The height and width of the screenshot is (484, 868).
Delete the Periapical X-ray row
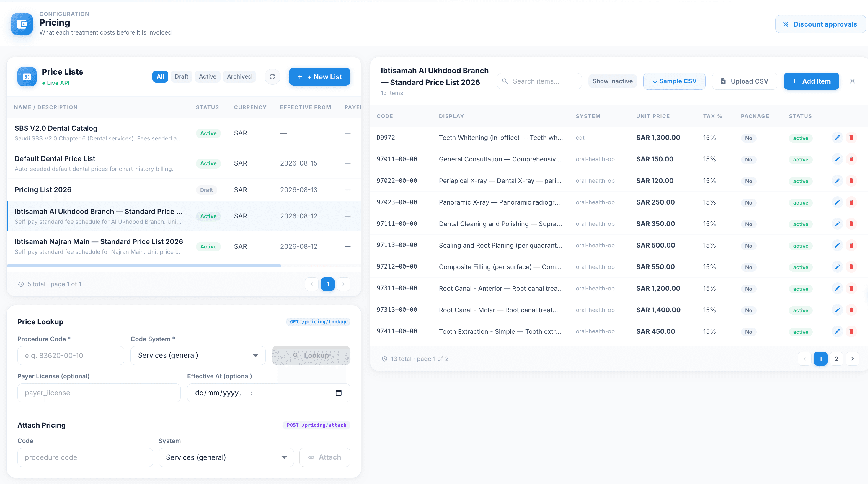(851, 181)
